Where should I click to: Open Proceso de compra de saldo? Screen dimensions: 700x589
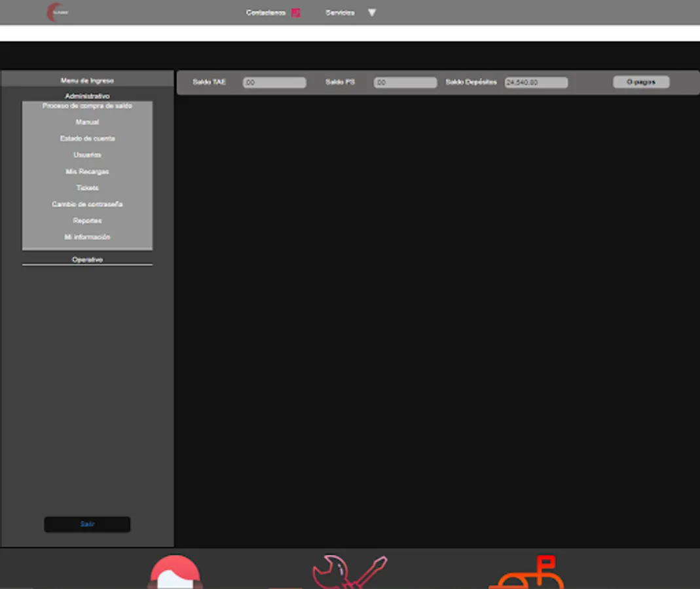tap(87, 105)
